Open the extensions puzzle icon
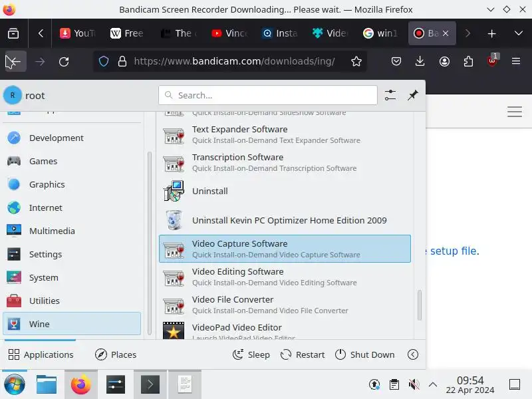The height and width of the screenshot is (399, 532). pyautogui.click(x=468, y=61)
